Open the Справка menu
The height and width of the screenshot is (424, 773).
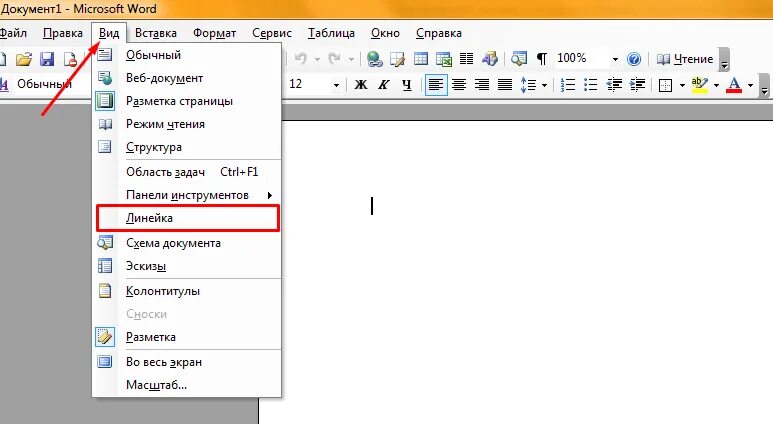439,33
